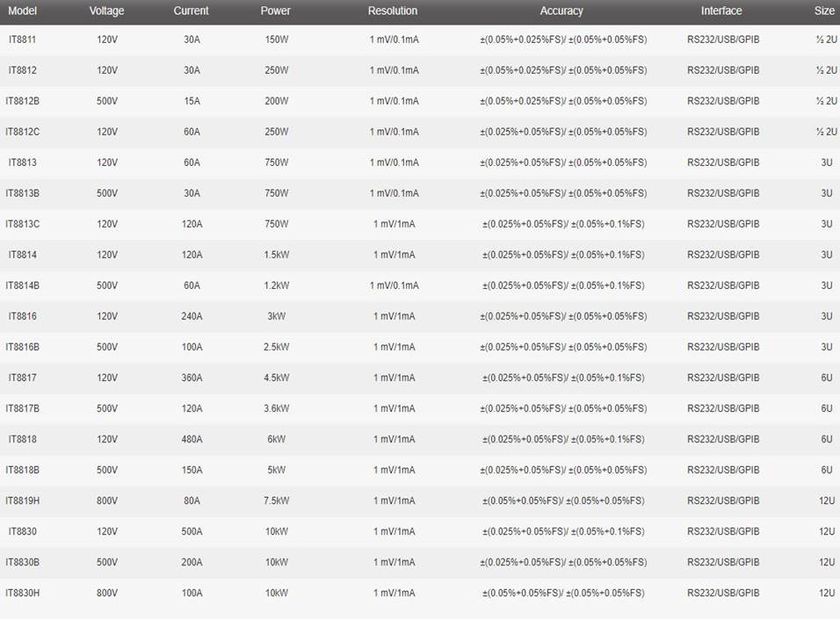The height and width of the screenshot is (619, 840).
Task: Click the Accuracy column header
Action: [561, 11]
